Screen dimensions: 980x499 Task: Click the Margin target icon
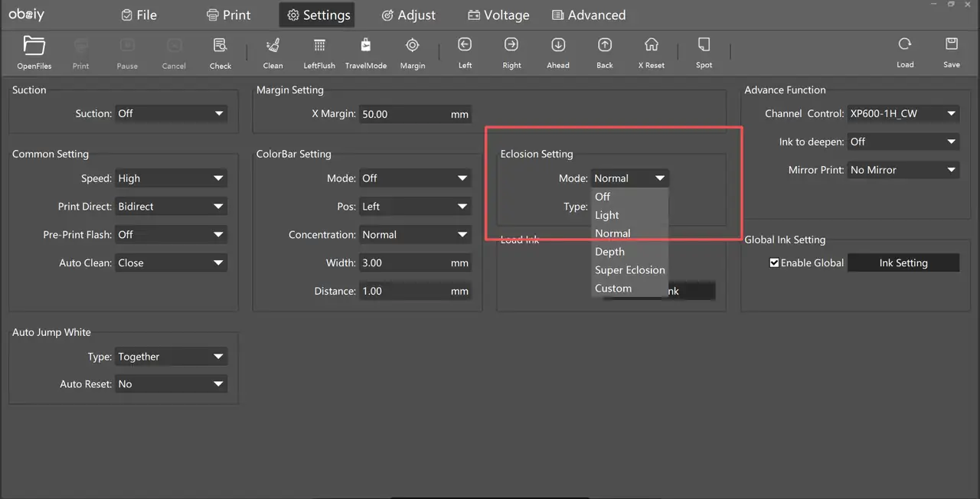(x=412, y=45)
